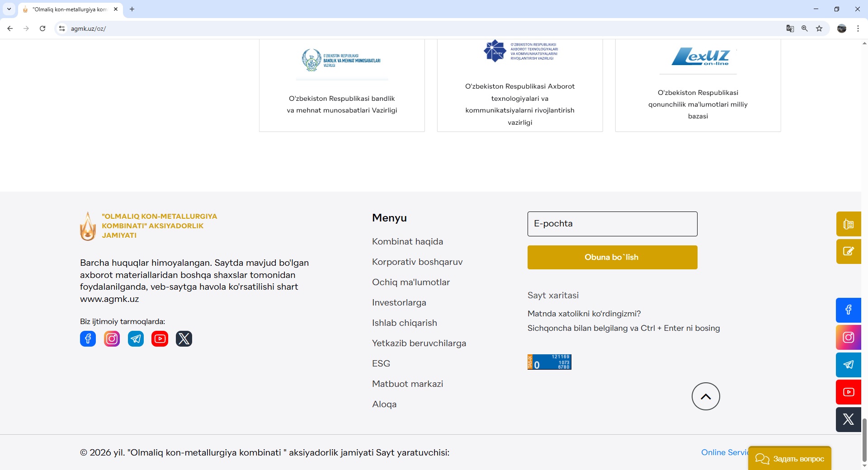Select Investorlarga in footer menu
The height and width of the screenshot is (470, 868).
point(399,302)
